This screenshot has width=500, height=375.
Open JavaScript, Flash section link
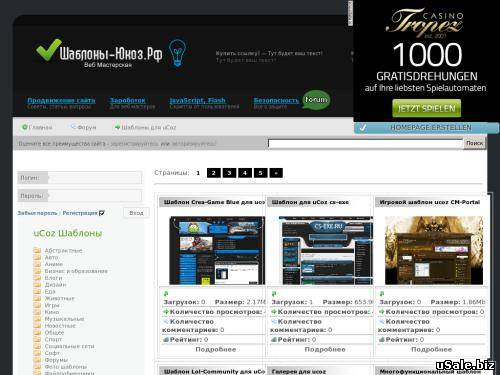[197, 100]
